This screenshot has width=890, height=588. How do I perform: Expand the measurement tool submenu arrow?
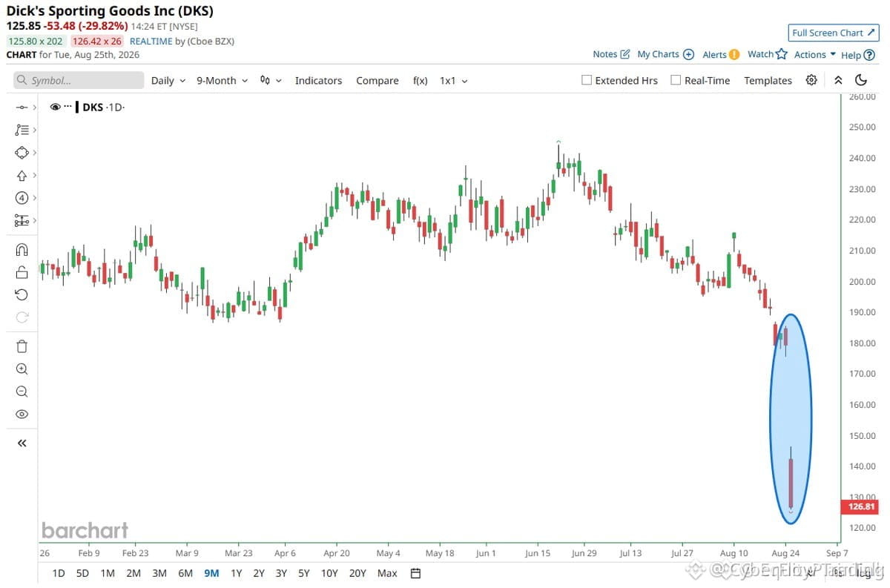pyautogui.click(x=35, y=220)
